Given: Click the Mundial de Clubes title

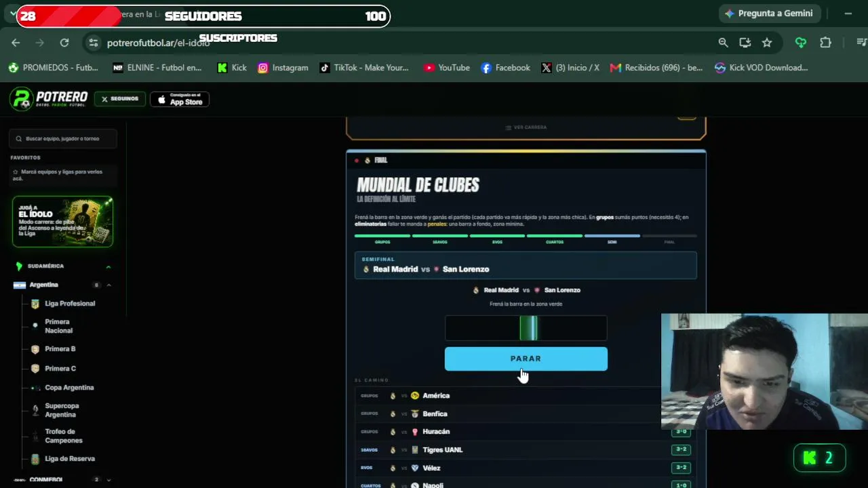Looking at the screenshot, I should click(x=418, y=185).
